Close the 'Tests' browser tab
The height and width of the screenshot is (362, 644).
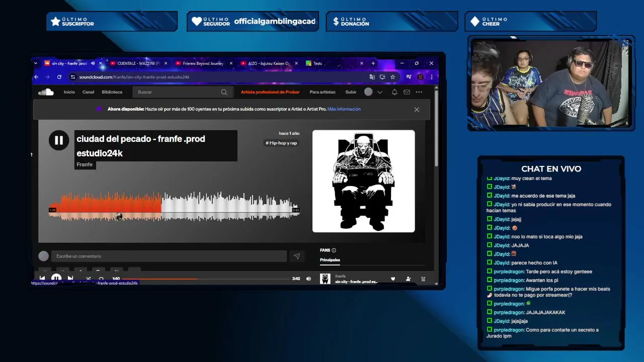(361, 63)
